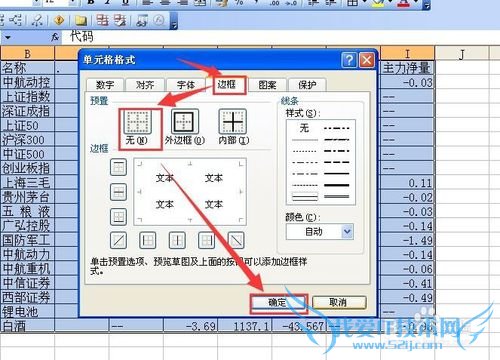Screen dimensions: 500x360
Task: Select the cell with value -1.49
Action: click(x=407, y=240)
